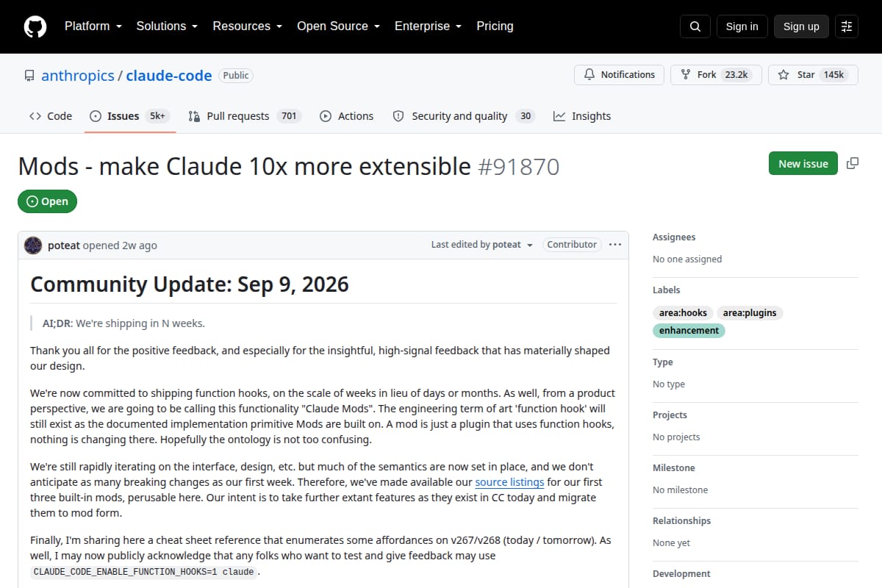
Task: Click the Notifications bell button
Action: click(620, 75)
